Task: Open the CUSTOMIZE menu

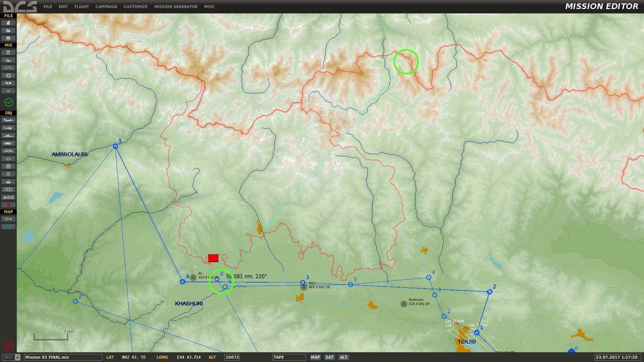Action: click(x=135, y=6)
